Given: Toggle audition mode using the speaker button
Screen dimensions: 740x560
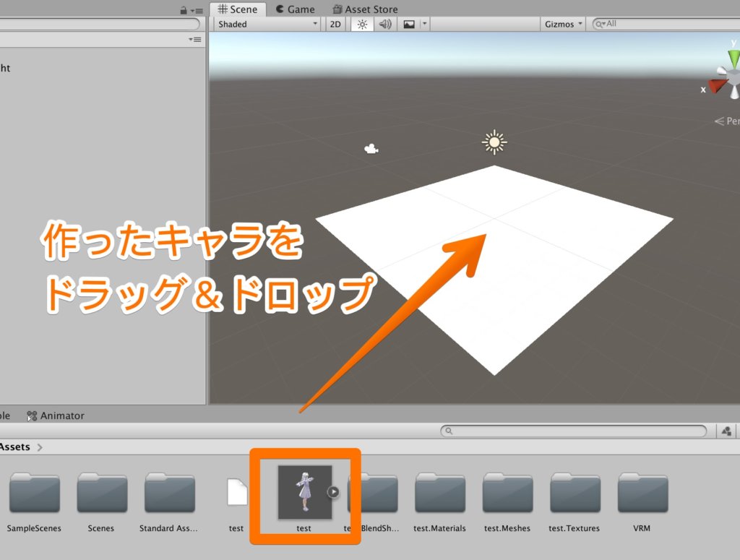Looking at the screenshot, I should (384, 24).
